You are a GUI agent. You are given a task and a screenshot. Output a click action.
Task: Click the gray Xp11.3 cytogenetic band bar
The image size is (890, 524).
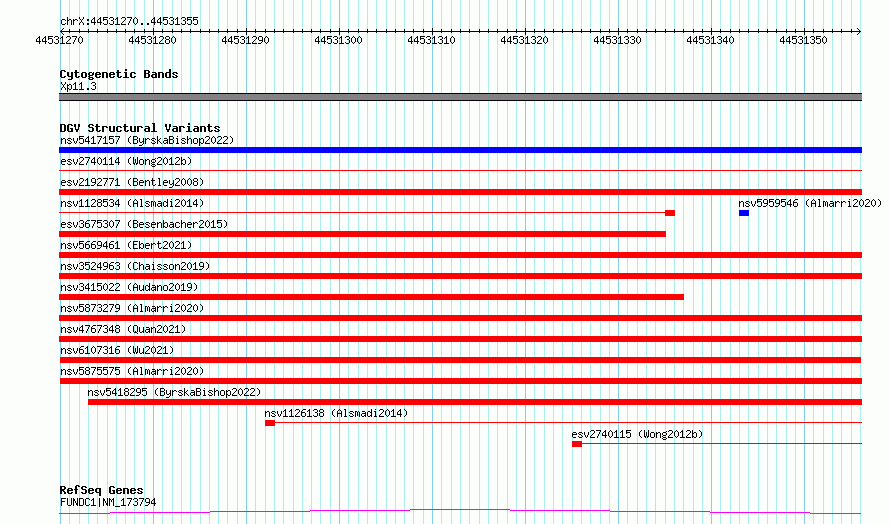pos(460,97)
